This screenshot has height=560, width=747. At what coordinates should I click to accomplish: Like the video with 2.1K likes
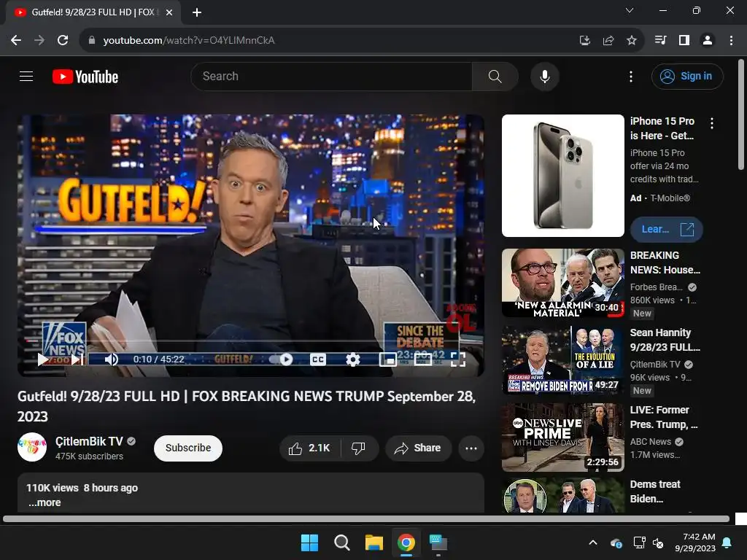pyautogui.click(x=309, y=448)
